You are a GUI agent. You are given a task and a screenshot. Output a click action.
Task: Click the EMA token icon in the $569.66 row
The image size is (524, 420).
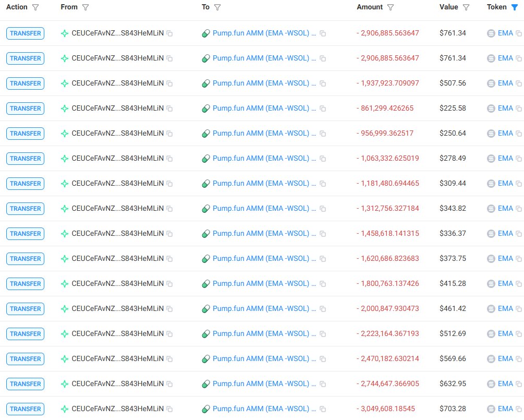(x=491, y=359)
